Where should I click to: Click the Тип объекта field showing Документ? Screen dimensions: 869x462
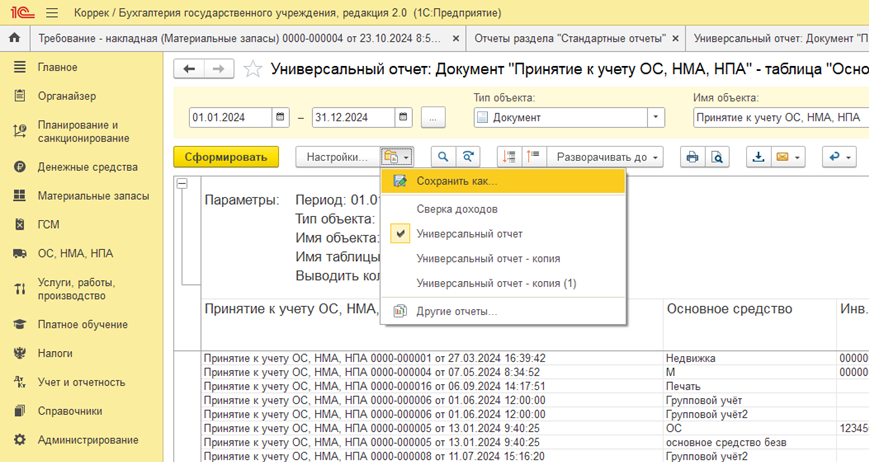pos(561,117)
